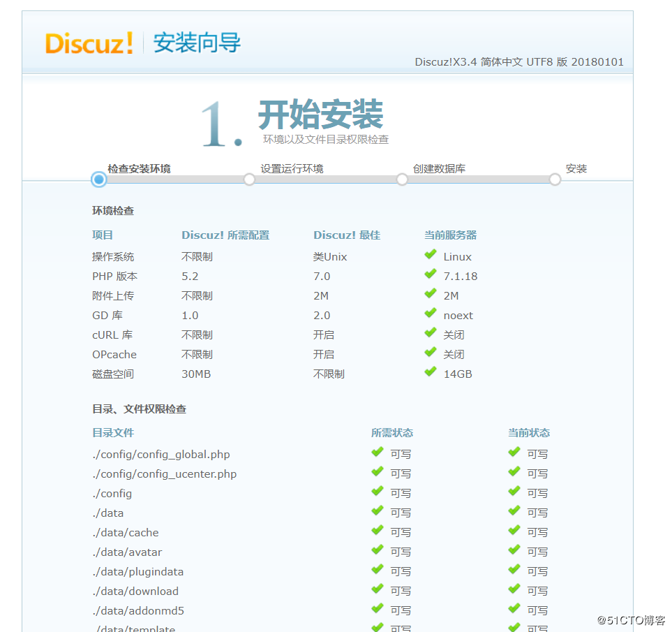Screen dimensions: 672x632
Task: Click current-status checkmark for ./data/avatar
Action: coord(514,550)
